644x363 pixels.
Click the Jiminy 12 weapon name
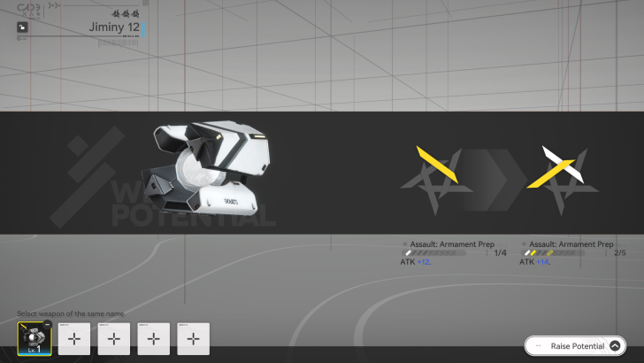coord(113,27)
